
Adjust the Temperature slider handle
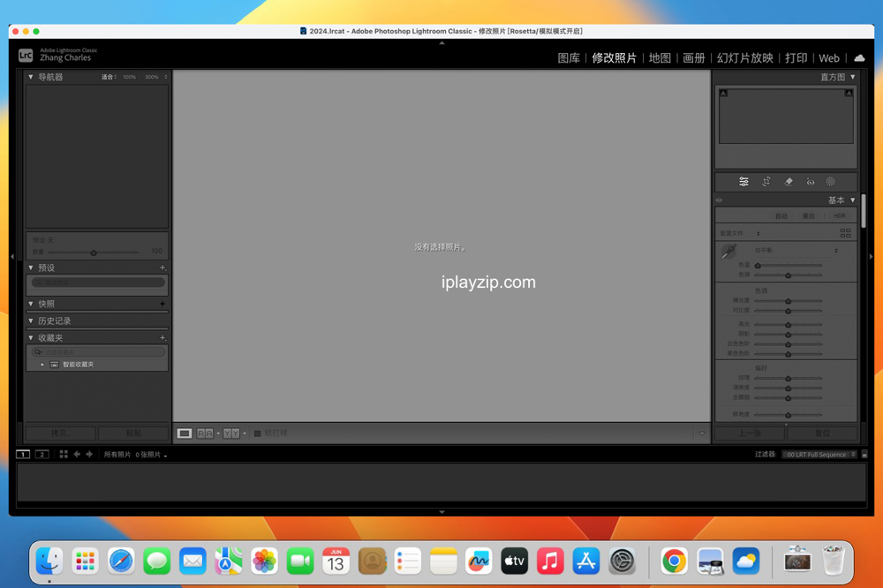(758, 265)
